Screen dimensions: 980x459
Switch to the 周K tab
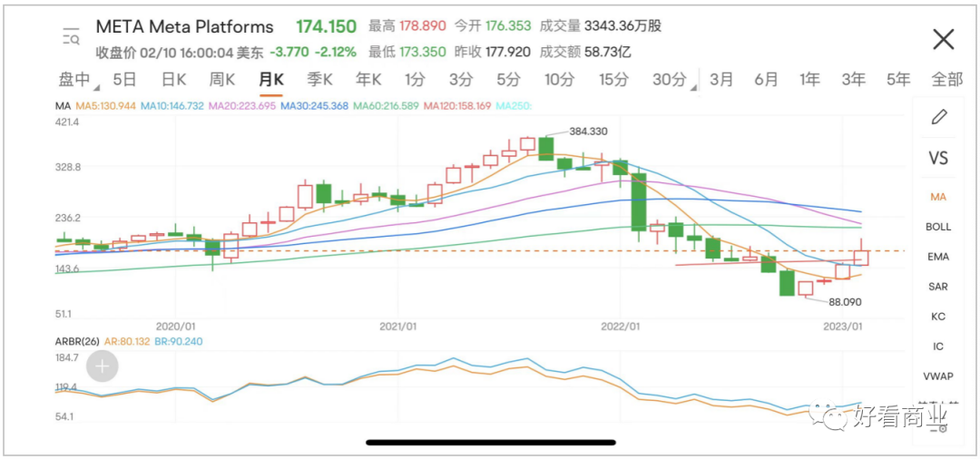point(221,80)
